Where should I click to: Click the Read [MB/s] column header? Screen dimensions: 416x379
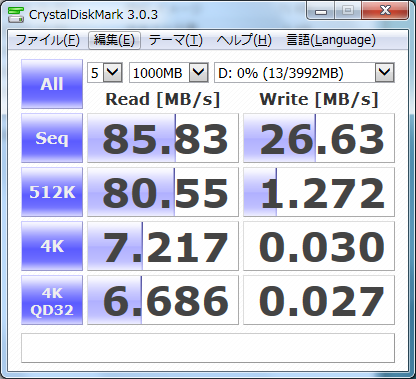click(163, 99)
